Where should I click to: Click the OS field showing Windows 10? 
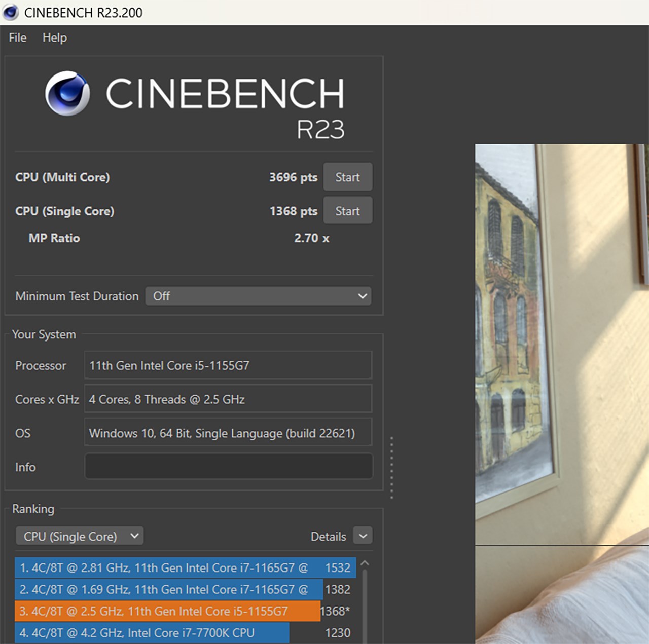tap(228, 433)
